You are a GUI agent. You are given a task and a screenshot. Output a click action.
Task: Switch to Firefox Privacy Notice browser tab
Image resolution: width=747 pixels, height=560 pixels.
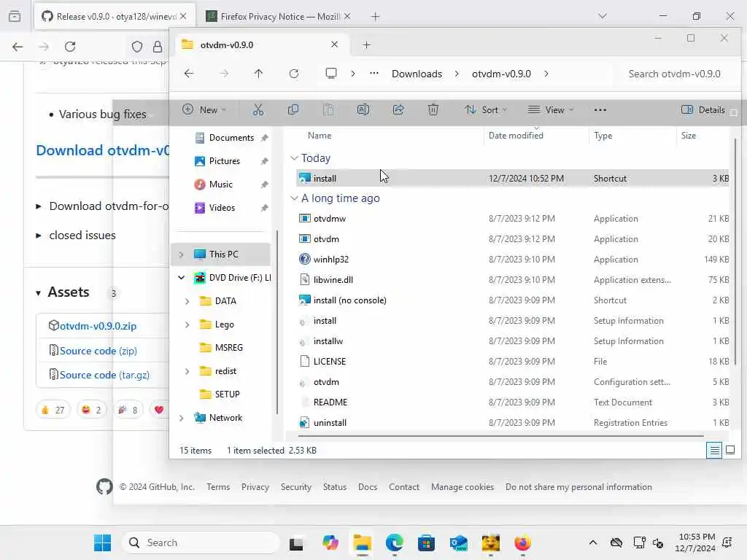coord(278,17)
